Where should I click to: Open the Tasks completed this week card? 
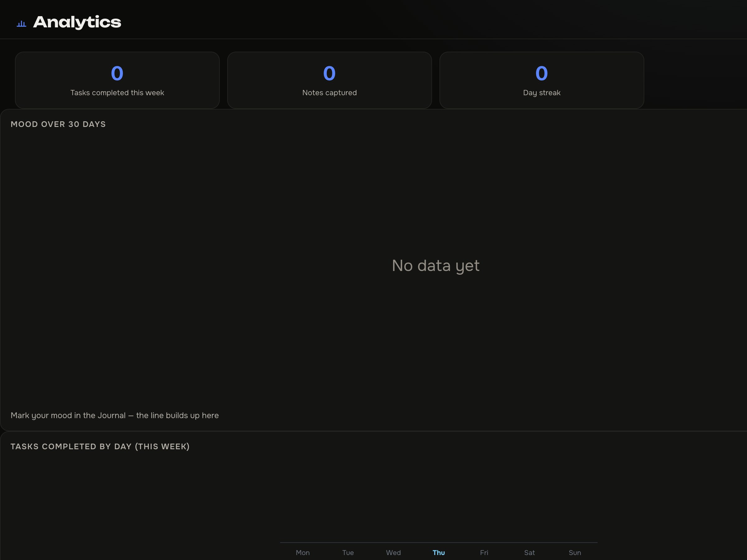[117, 80]
